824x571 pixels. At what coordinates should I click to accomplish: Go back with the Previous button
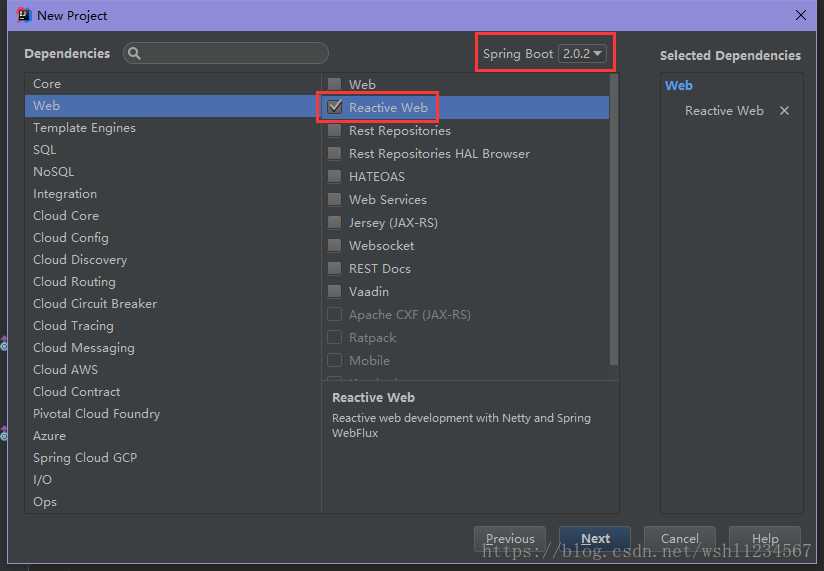point(510,539)
